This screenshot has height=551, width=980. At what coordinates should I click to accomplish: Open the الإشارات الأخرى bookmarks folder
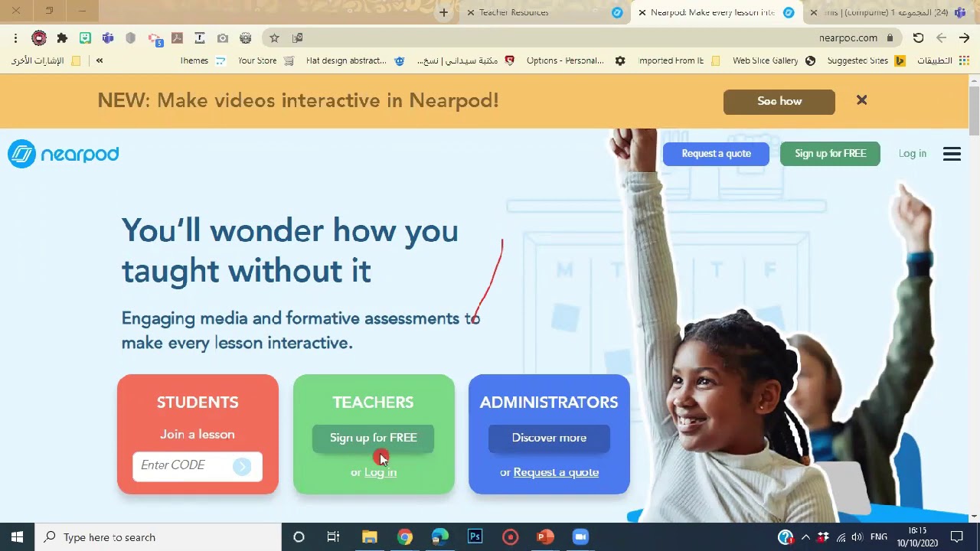[45, 60]
